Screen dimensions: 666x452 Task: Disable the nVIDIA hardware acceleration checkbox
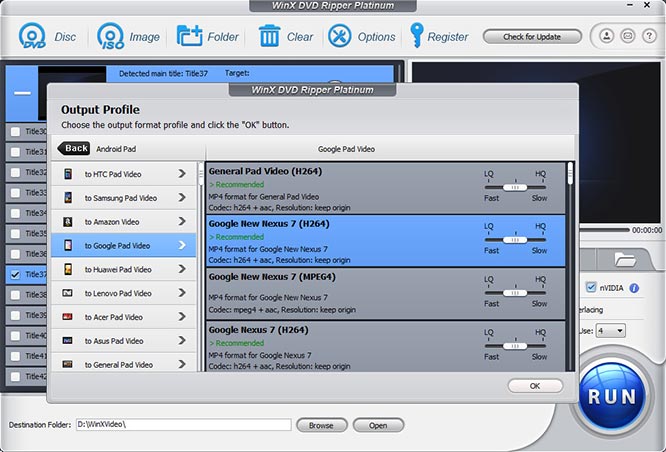click(591, 288)
